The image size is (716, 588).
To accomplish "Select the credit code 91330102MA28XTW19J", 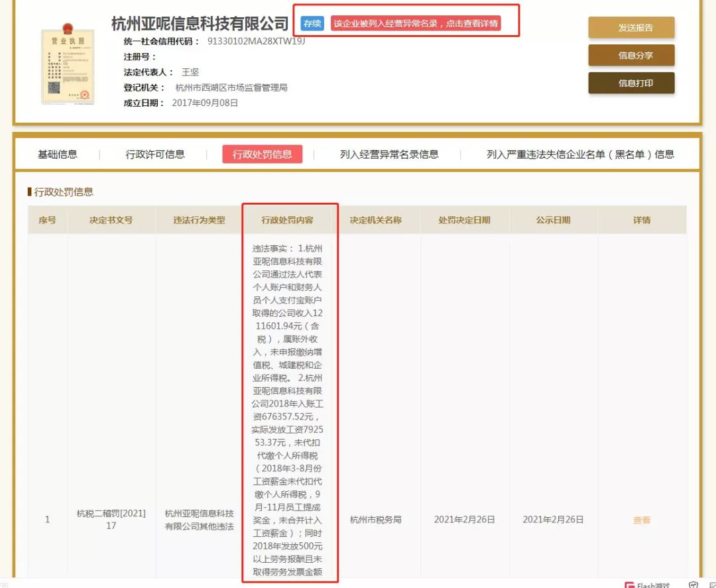I will [256, 41].
